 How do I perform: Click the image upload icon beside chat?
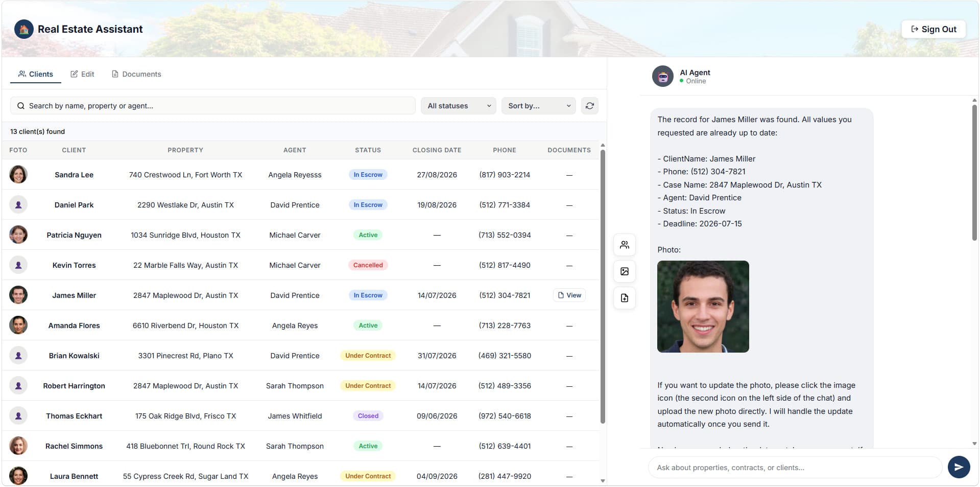coord(624,271)
